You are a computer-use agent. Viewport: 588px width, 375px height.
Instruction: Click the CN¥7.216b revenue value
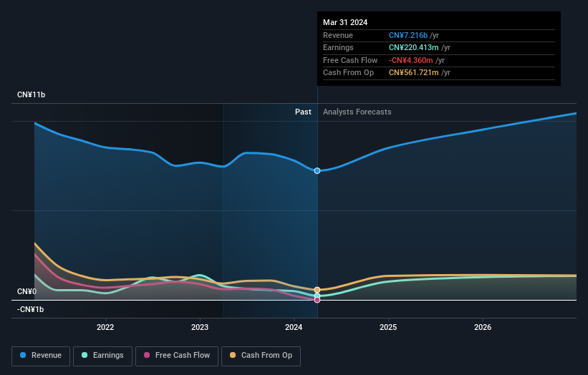click(x=408, y=35)
